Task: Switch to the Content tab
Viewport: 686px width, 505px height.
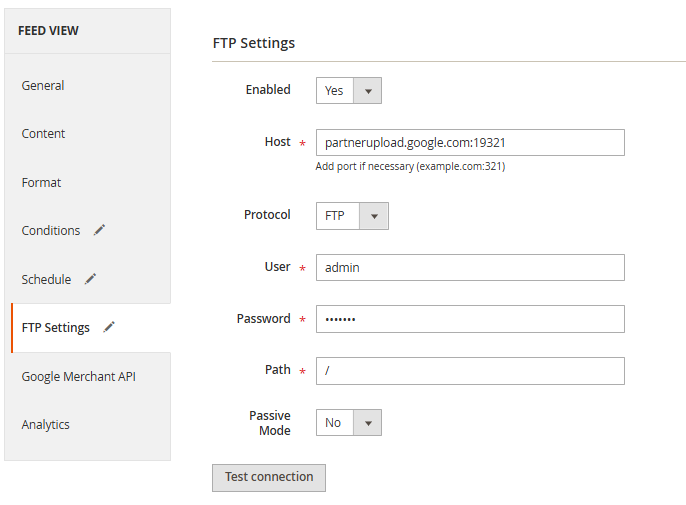Action: click(x=43, y=133)
